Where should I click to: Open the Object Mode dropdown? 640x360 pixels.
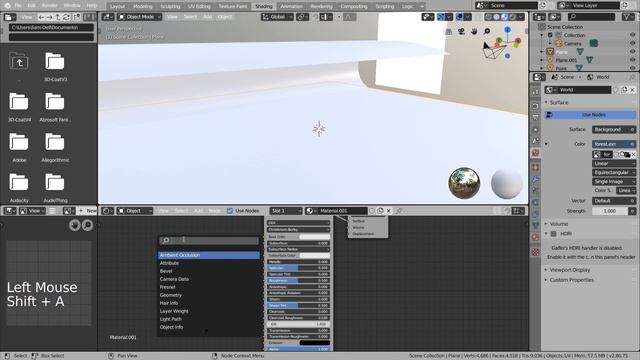point(140,17)
